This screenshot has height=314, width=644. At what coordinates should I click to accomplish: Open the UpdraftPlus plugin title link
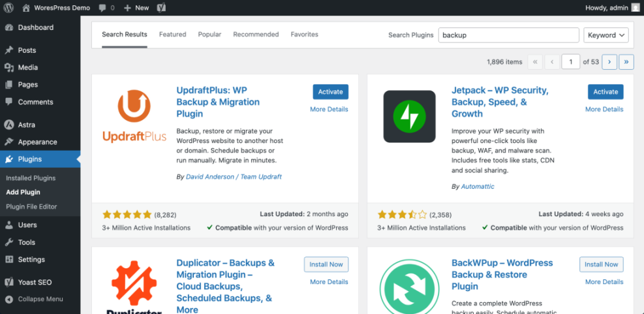pyautogui.click(x=218, y=102)
